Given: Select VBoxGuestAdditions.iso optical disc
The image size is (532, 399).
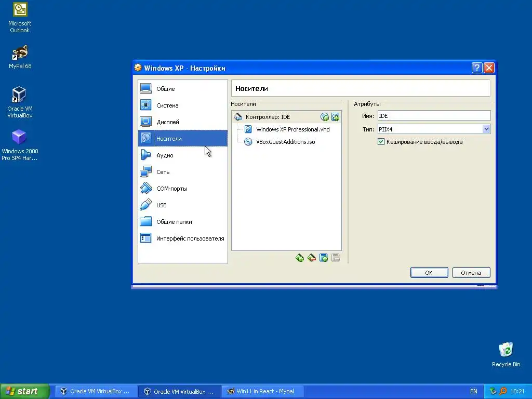Looking at the screenshot, I should coord(286,142).
